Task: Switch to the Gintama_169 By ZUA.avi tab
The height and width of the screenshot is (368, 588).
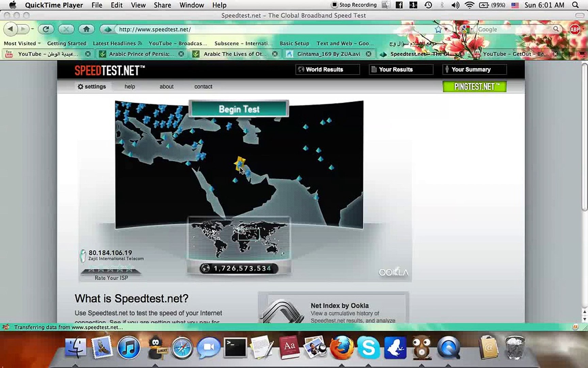Action: pyautogui.click(x=328, y=54)
